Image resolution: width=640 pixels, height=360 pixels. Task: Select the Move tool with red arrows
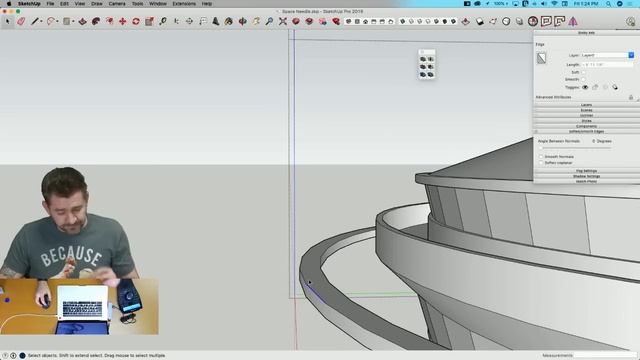pyautogui.click(x=122, y=21)
